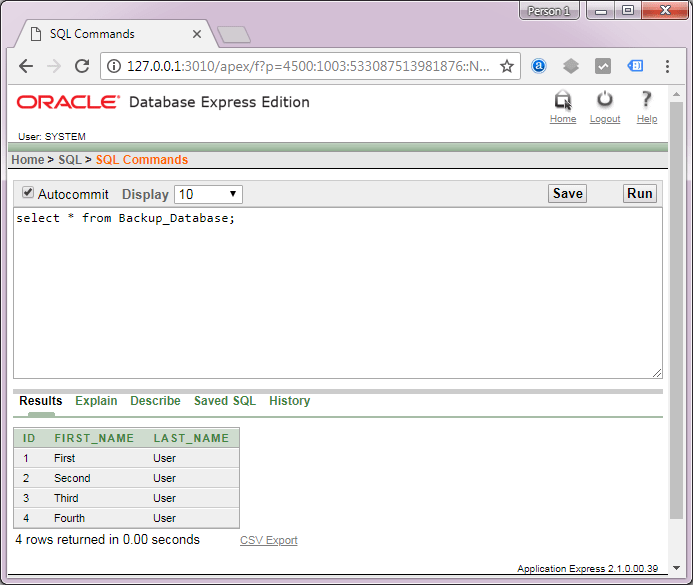Click the scrollbar down arrow
The width and height of the screenshot is (693, 585).
click(x=676, y=568)
